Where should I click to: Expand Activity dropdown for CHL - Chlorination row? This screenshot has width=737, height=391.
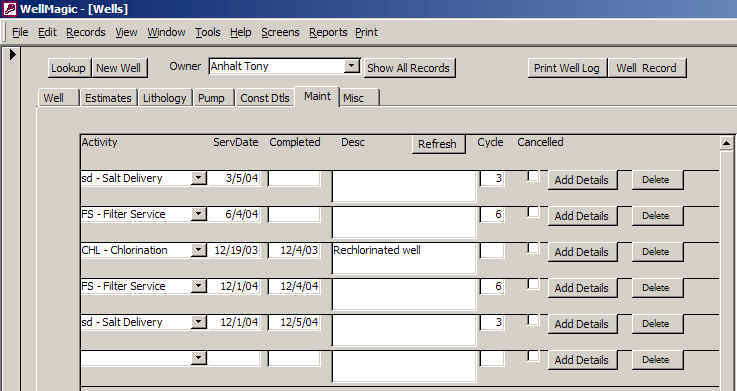click(x=199, y=250)
